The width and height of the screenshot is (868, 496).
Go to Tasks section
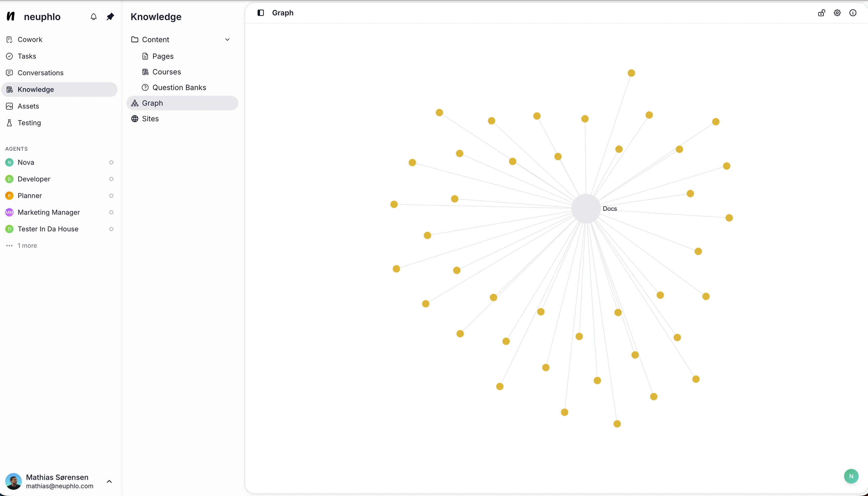pos(59,56)
